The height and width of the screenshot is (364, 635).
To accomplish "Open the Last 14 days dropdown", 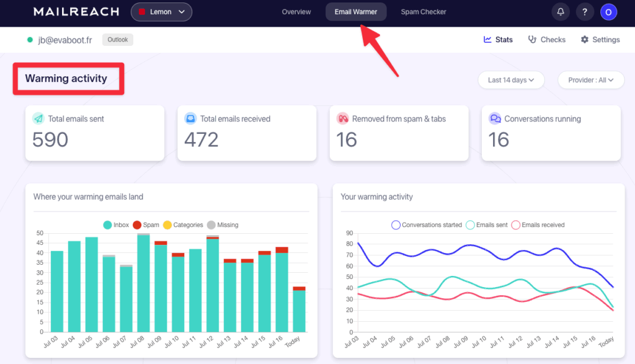I will click(x=511, y=80).
